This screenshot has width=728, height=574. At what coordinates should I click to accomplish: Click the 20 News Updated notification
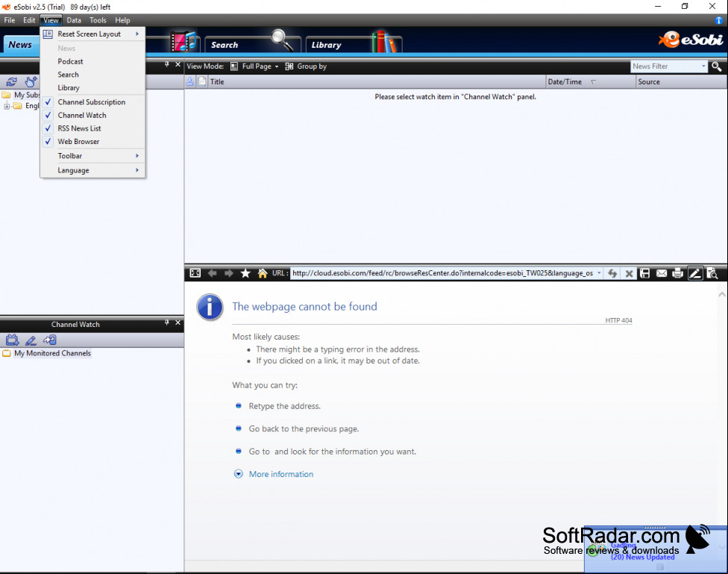[x=642, y=557]
